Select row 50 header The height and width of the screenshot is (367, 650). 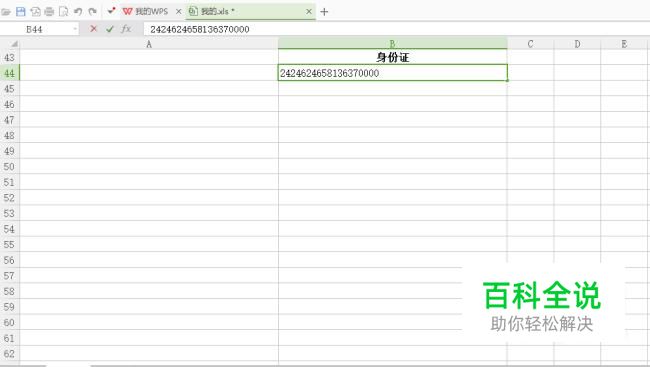point(10,167)
